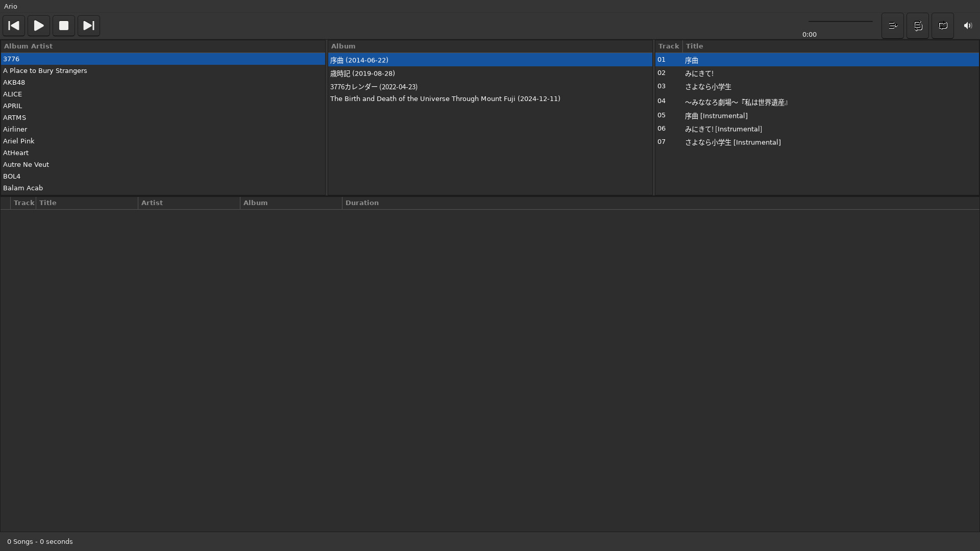Select The Birth and Death album

[x=445, y=99]
